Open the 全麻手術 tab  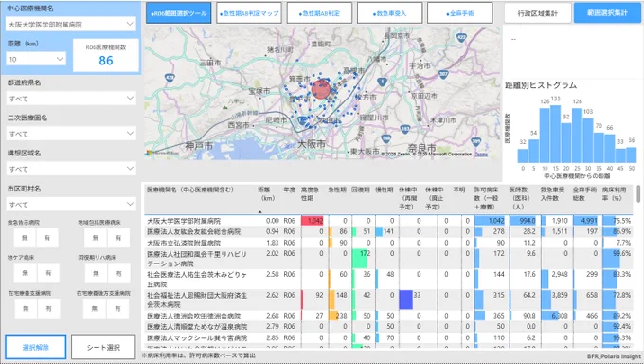[459, 13]
